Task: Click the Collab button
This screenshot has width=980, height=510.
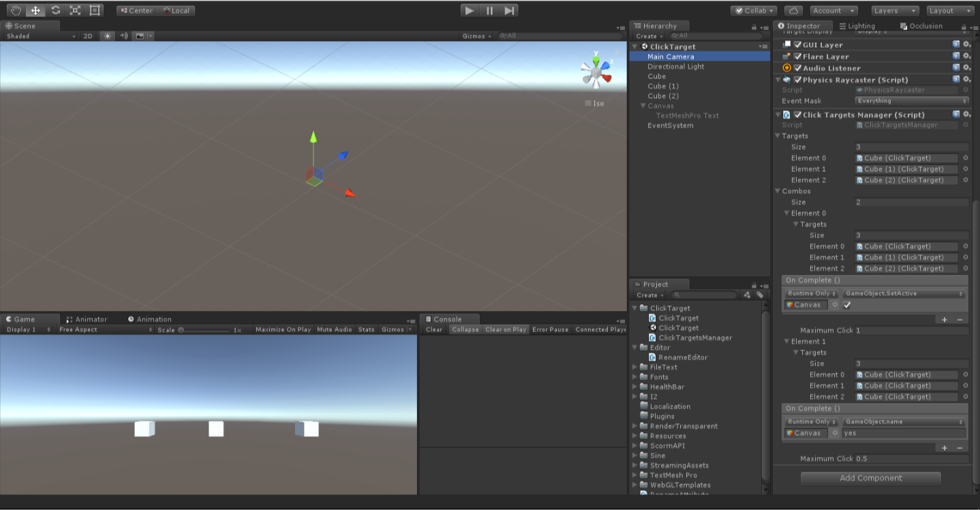Action: [754, 10]
